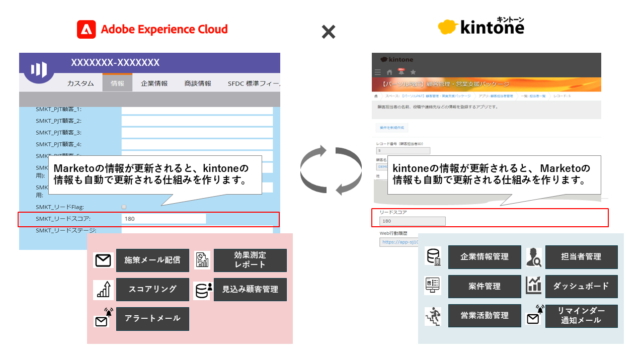
Task: Click the SMKT_PJT顧客_2 input field
Action: pos(197,121)
